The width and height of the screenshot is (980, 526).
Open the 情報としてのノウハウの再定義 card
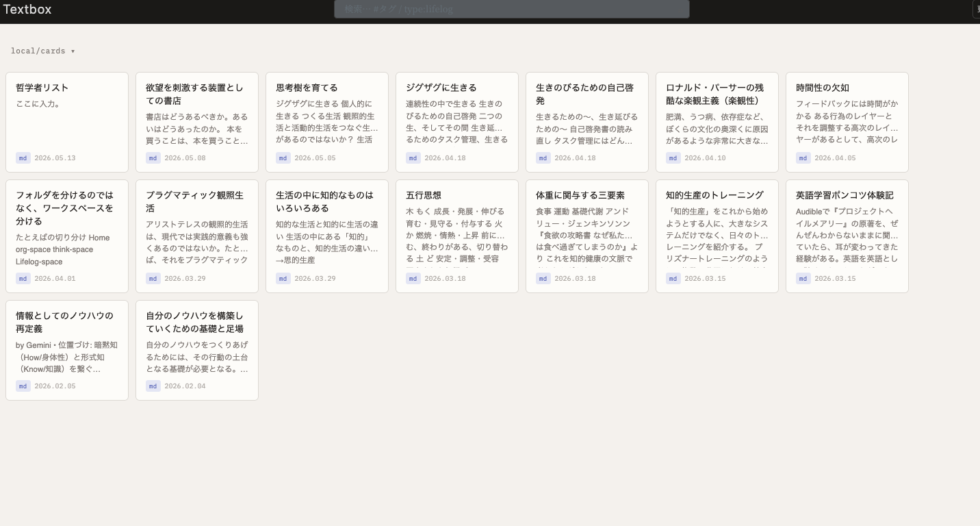click(x=67, y=350)
